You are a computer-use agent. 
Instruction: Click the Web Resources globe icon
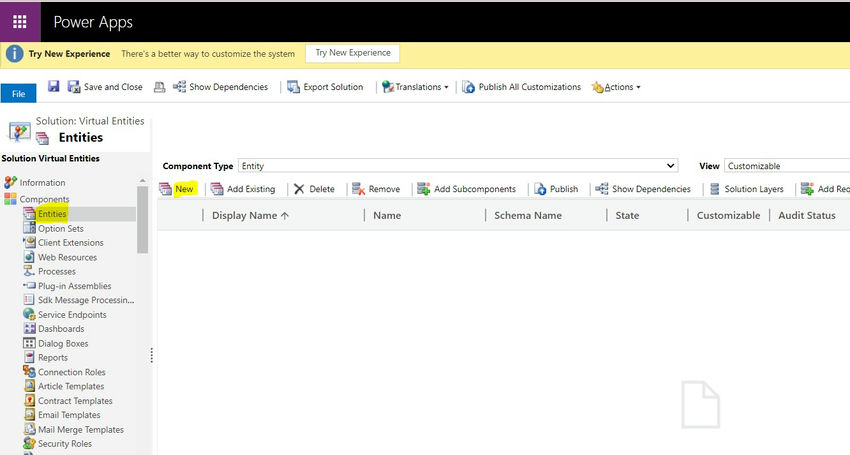pyautogui.click(x=29, y=257)
